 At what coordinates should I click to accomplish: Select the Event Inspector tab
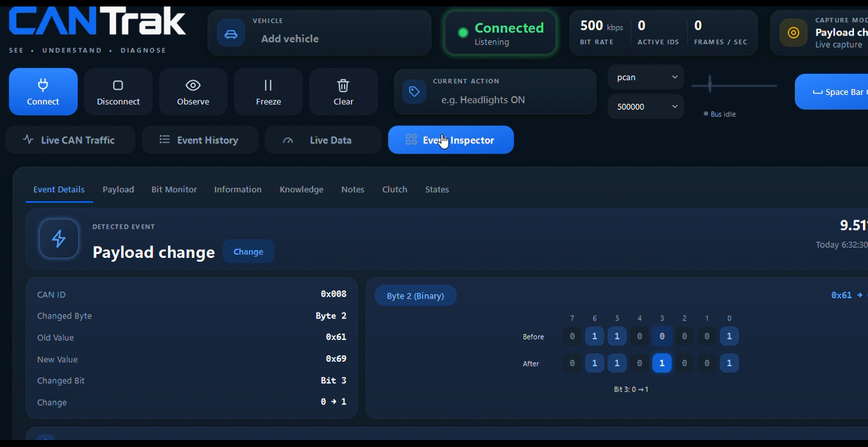point(451,140)
